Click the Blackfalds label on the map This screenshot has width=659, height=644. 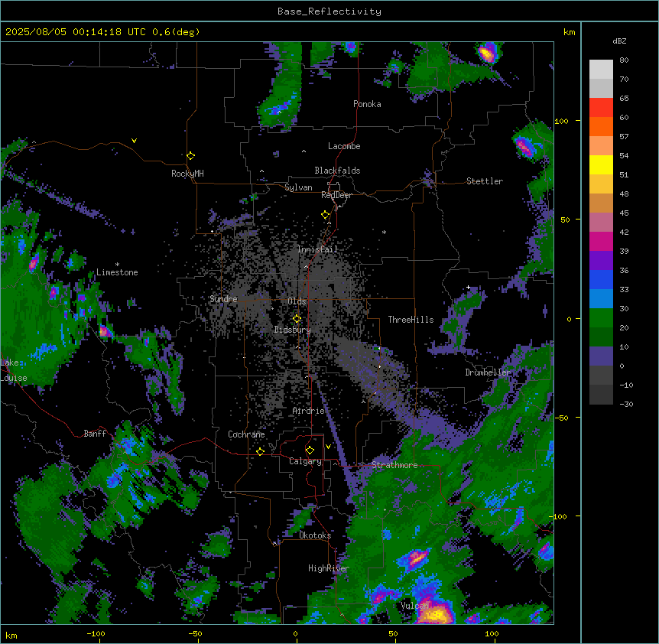coord(337,171)
